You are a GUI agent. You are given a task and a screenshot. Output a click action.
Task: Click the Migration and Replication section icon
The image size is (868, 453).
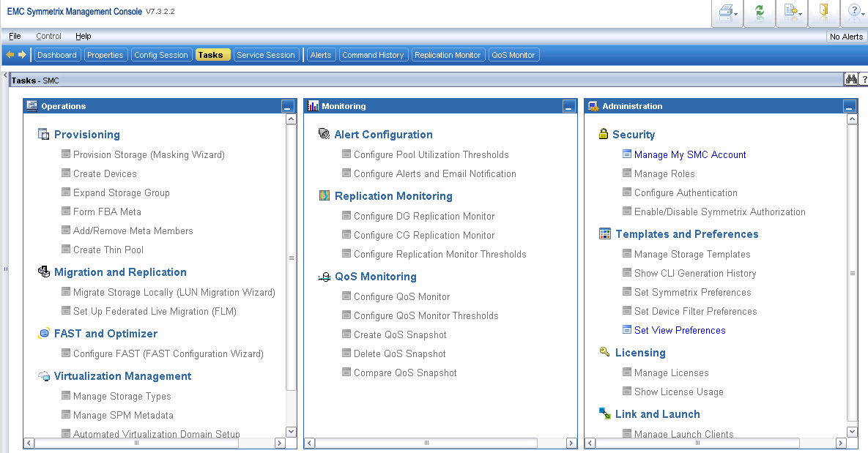coord(44,272)
